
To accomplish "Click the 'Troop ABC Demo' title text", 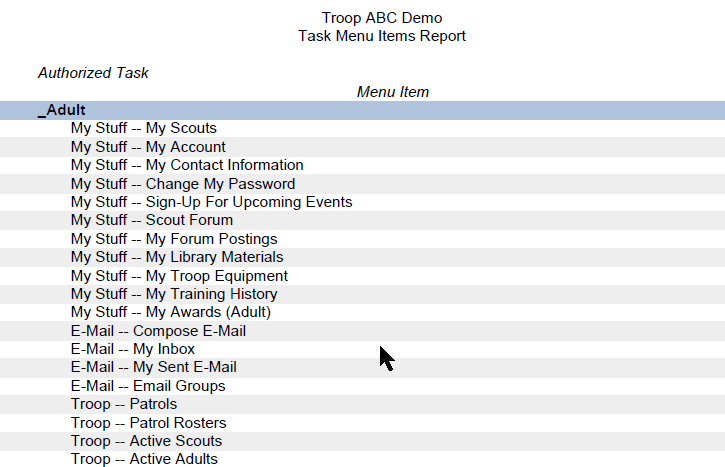I will pos(382,18).
